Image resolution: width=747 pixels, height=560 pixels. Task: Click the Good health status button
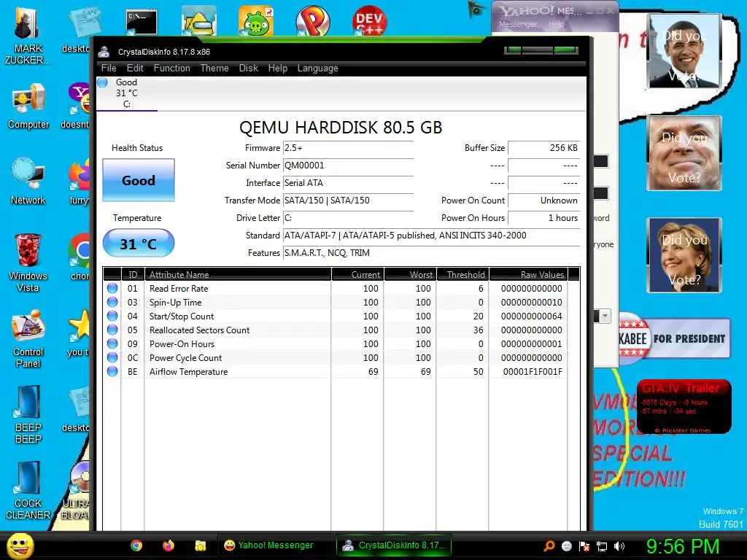139,181
